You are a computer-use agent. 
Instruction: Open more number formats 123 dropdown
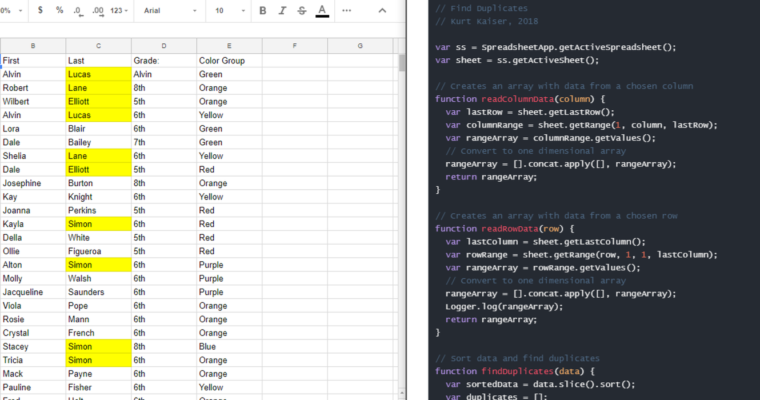click(119, 10)
